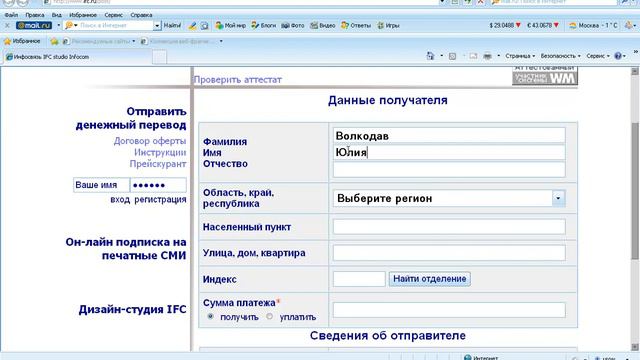Click the Сумма платежа input field

tap(449, 310)
